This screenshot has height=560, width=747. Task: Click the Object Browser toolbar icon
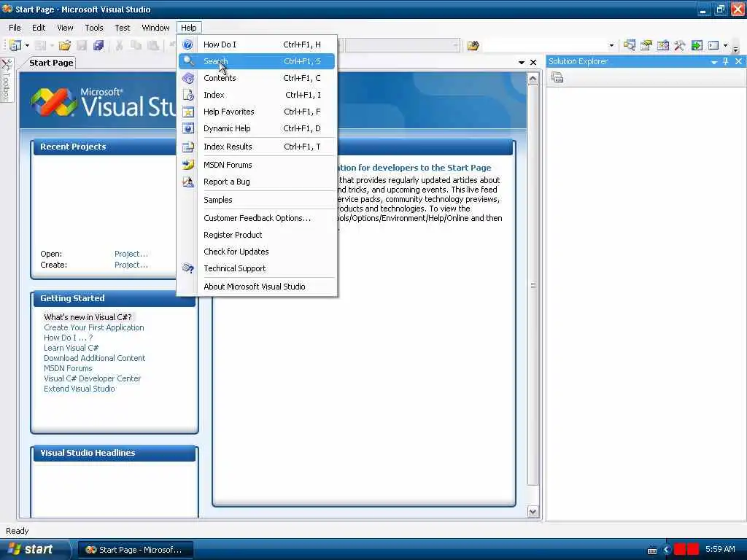click(662, 45)
